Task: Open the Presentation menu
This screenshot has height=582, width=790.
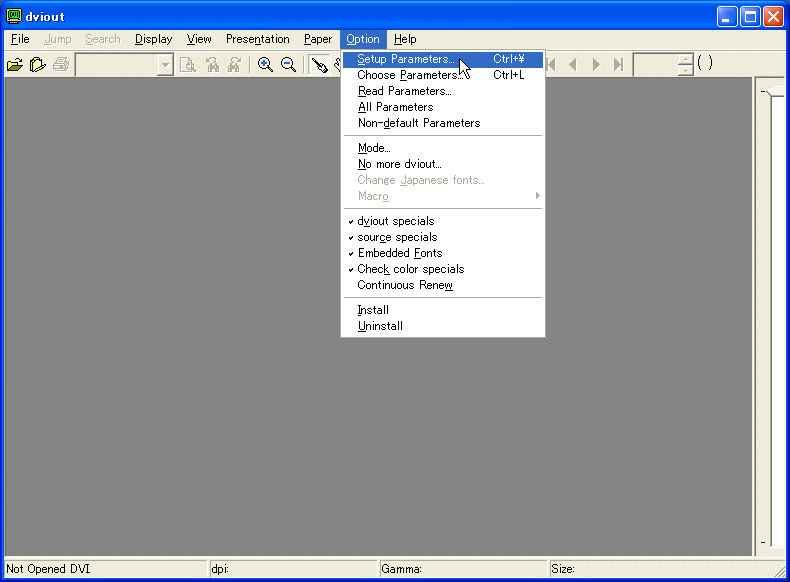Action: click(257, 39)
